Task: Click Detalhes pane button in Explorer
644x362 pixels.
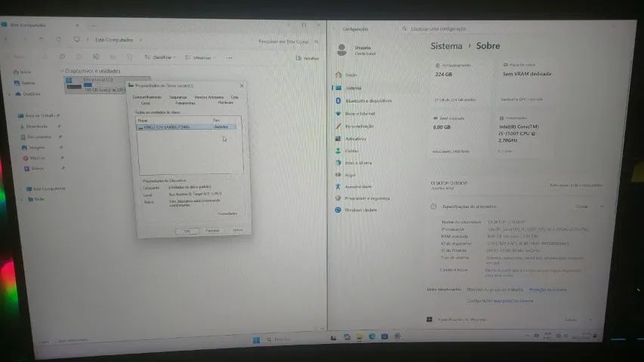Action: (x=307, y=58)
